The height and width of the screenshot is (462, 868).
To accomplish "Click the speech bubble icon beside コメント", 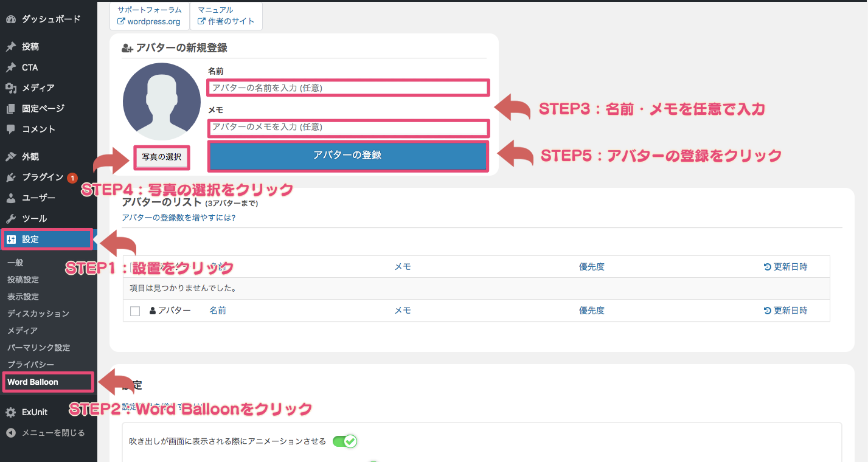I will (10, 129).
